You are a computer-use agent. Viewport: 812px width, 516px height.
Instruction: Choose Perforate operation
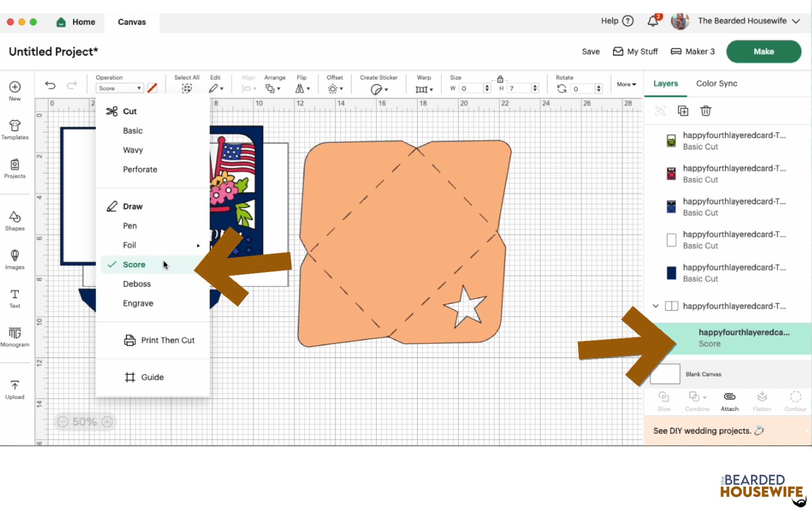(x=140, y=169)
